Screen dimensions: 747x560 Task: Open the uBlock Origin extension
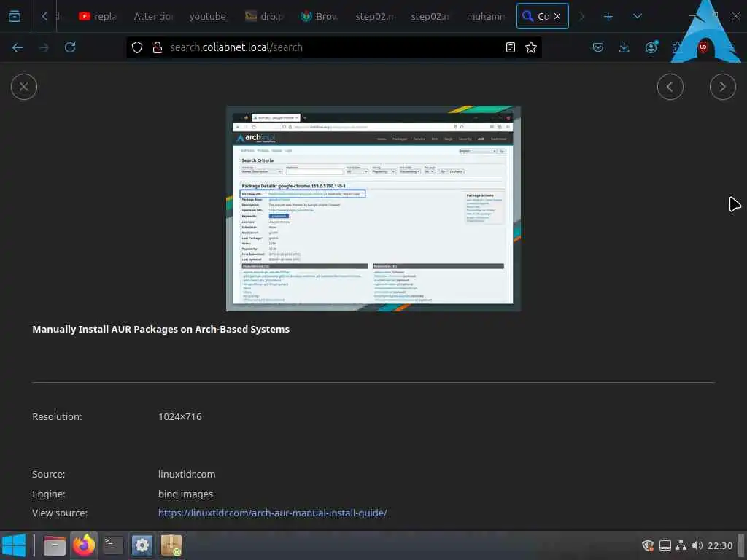click(x=703, y=47)
